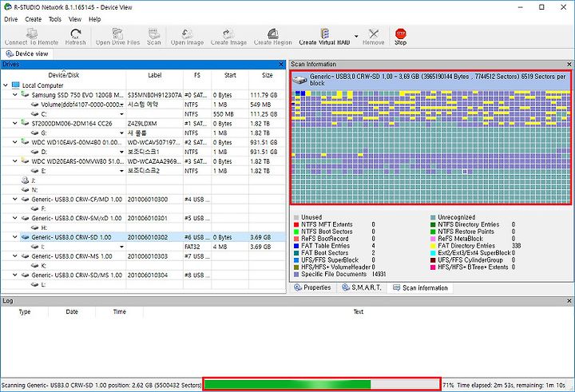Image resolution: width=575 pixels, height=392 pixels.
Task: Collapse the selected USB3.0 CRW-SD node
Action: click(15, 237)
